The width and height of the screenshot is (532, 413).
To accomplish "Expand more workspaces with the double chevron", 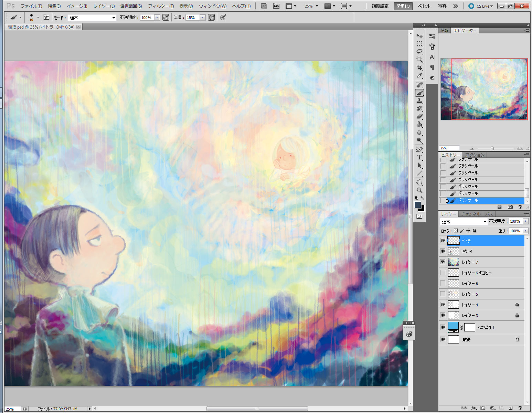I will [456, 6].
